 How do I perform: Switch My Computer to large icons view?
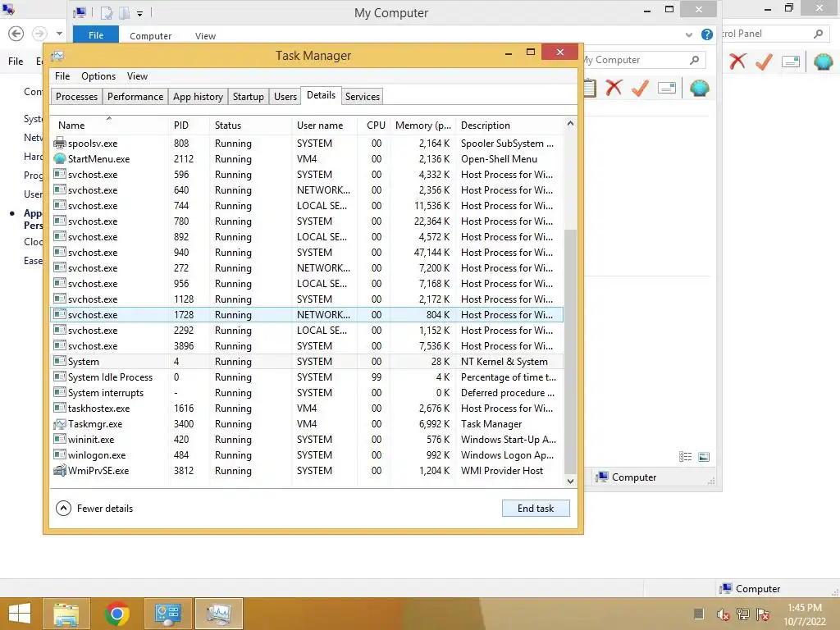coord(704,456)
